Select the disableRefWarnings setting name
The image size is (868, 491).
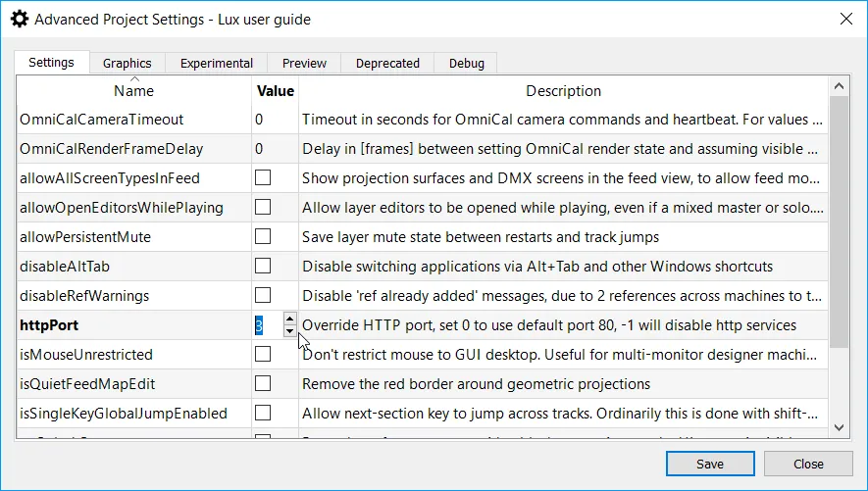[84, 295]
